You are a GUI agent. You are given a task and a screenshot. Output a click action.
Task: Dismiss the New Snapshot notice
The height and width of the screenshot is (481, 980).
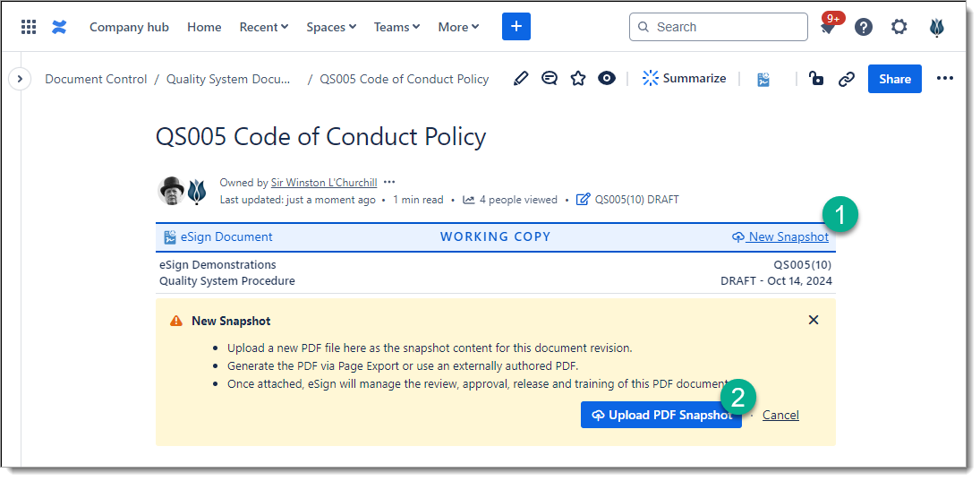(x=813, y=320)
